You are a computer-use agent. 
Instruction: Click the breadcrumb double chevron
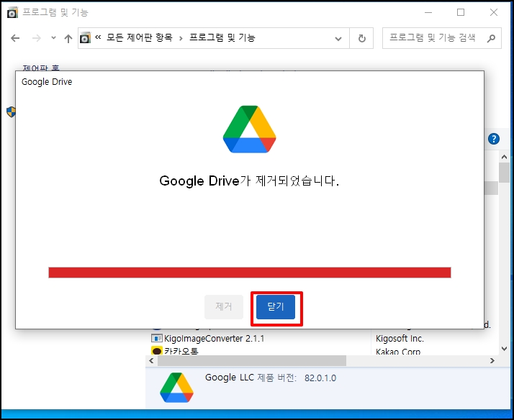[x=98, y=37]
